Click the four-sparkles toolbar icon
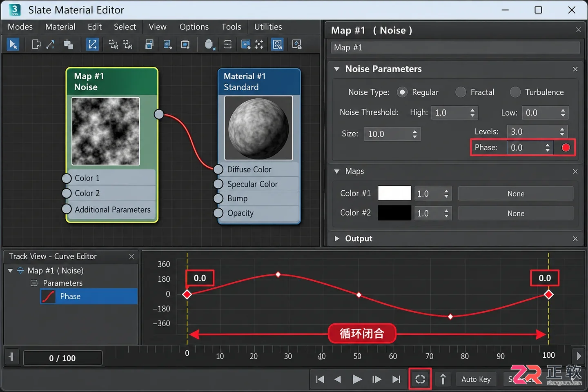Viewport: 588px width, 392px height. tap(259, 44)
